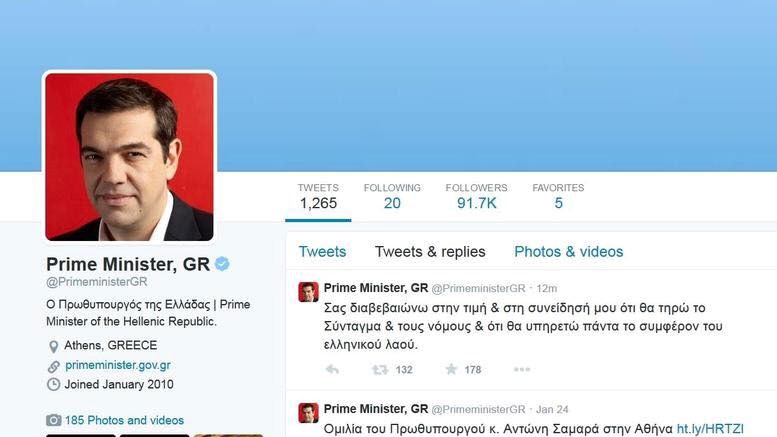Click the reply arrow on first tweet
The image size is (777, 437).
(332, 370)
